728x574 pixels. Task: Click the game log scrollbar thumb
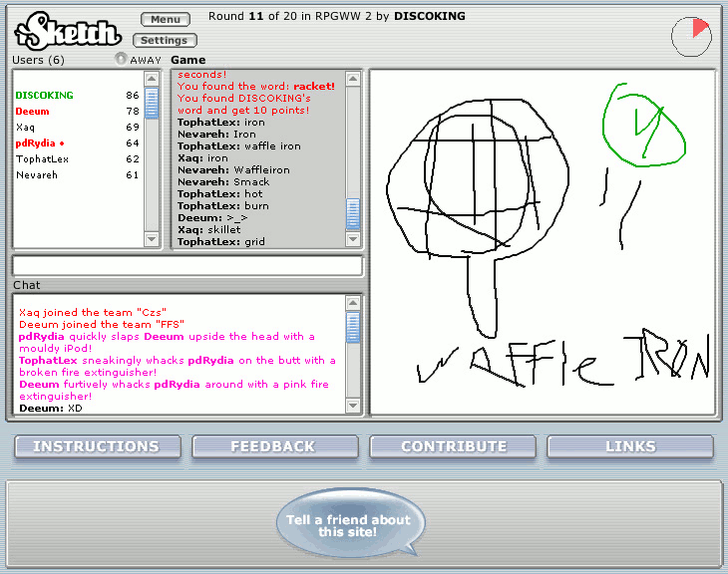353,213
